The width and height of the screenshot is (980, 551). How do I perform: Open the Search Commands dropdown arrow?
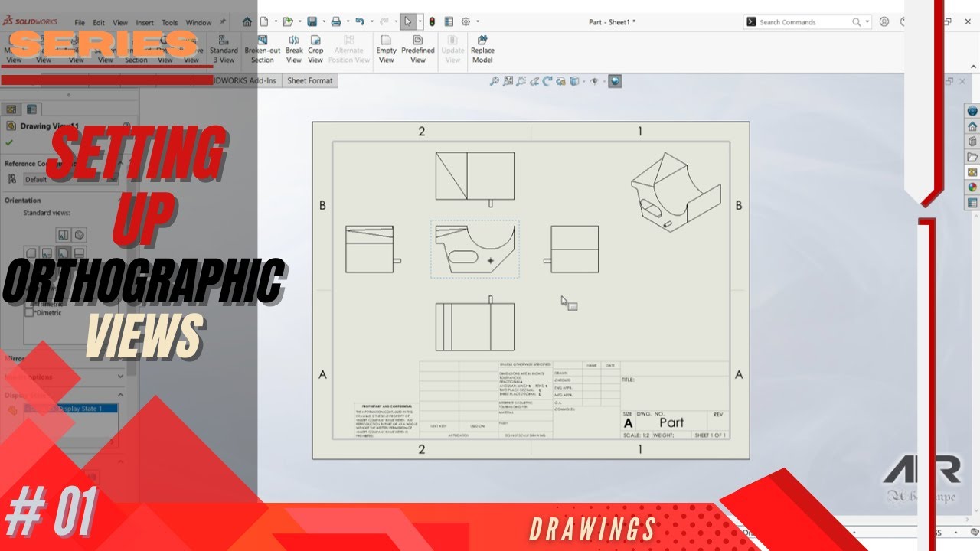pyautogui.click(x=867, y=22)
